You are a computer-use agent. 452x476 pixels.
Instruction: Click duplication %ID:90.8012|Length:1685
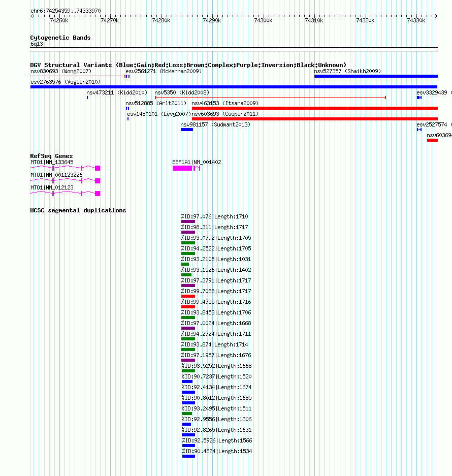coord(217,398)
